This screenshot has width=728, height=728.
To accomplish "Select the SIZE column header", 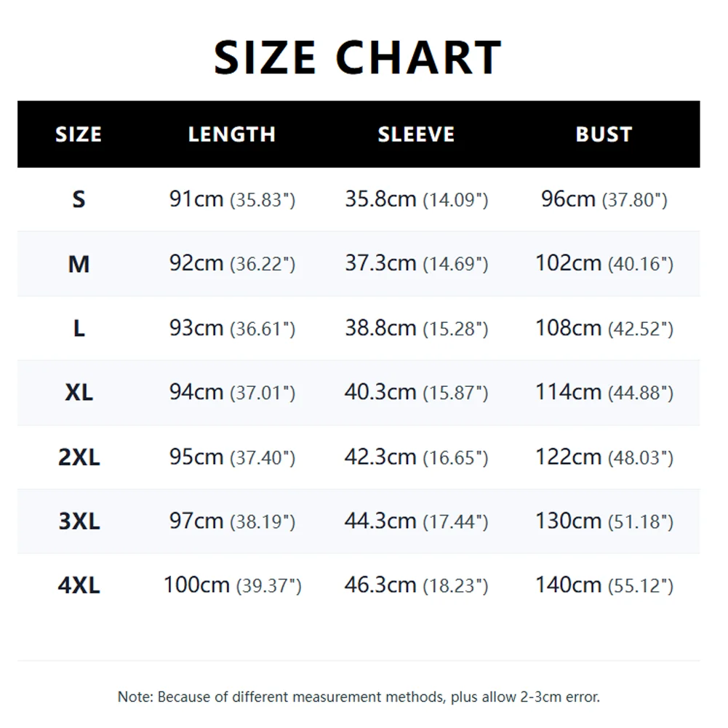I will coord(79,135).
